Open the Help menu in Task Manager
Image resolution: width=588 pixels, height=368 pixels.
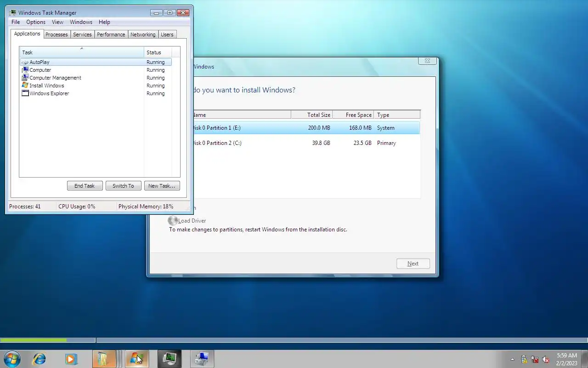point(104,22)
